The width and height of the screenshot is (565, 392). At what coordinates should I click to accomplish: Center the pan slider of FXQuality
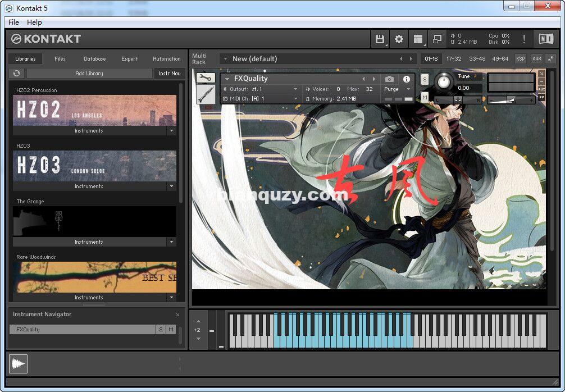pyautogui.click(x=458, y=100)
